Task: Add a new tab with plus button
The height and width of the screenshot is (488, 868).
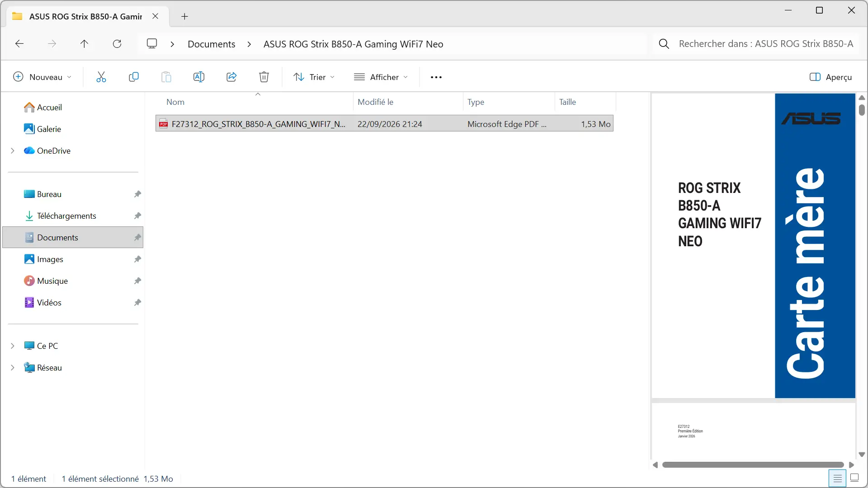Action: click(184, 17)
